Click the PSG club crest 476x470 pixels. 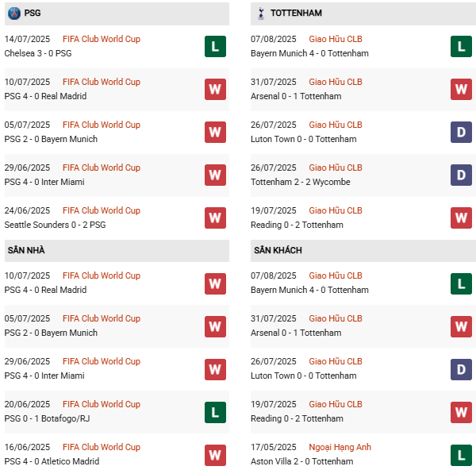13,13
